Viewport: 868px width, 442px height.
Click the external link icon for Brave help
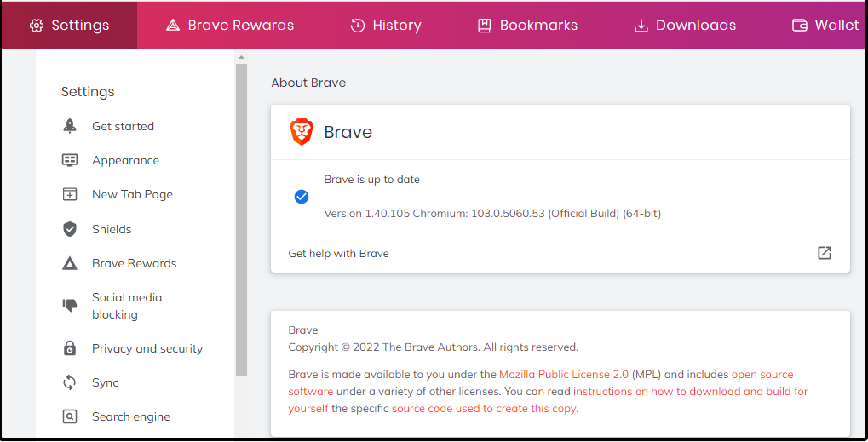click(824, 253)
